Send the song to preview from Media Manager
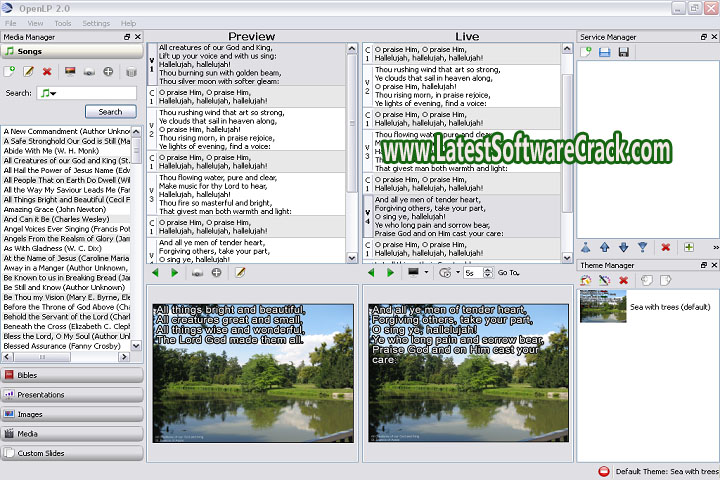Viewport: 720px width, 480px height. (x=70, y=71)
